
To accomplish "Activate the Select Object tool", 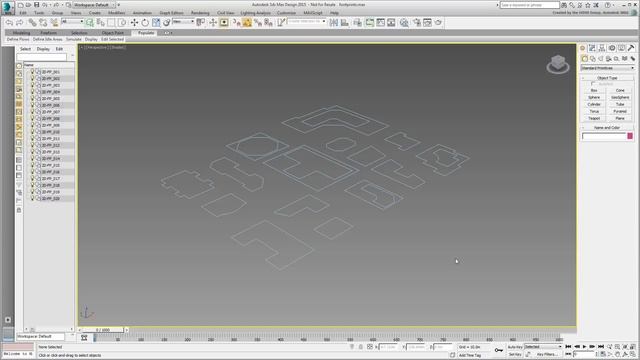I will point(89,23).
